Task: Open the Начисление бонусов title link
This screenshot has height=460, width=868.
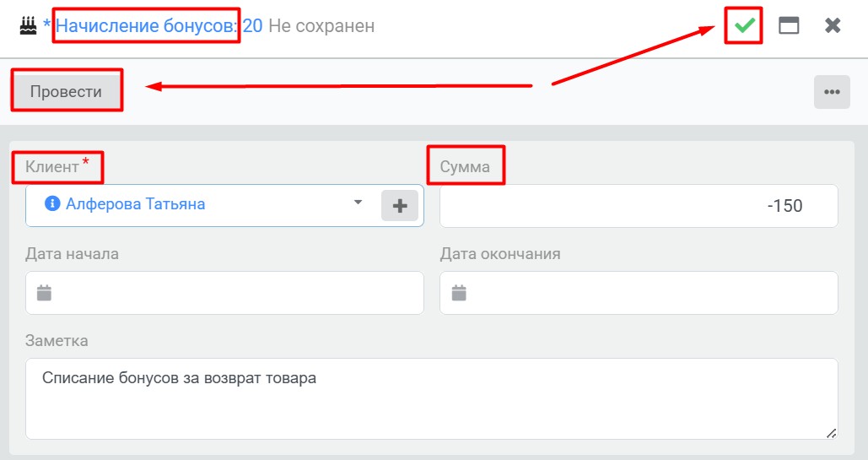Action: (x=146, y=25)
